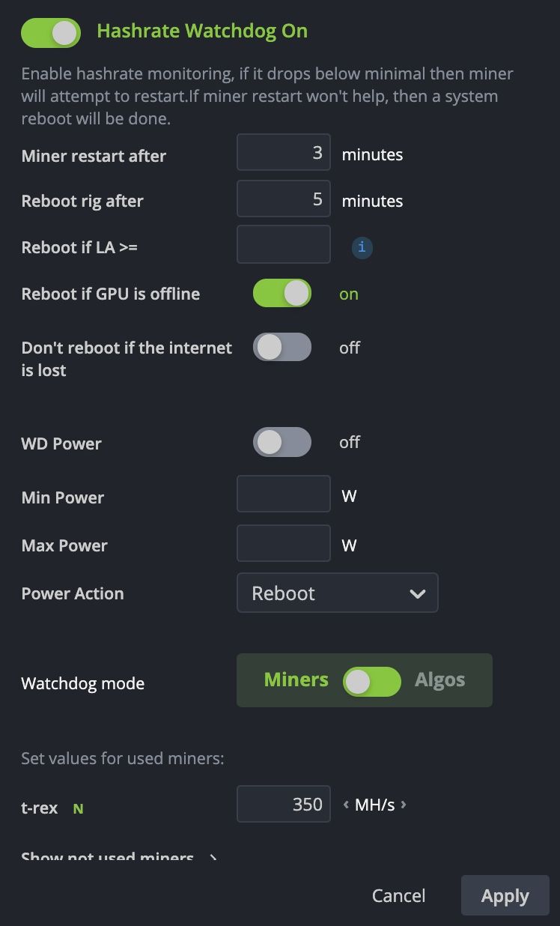The width and height of the screenshot is (560, 926).
Task: Expand Show not used miners
Action: pos(120,857)
